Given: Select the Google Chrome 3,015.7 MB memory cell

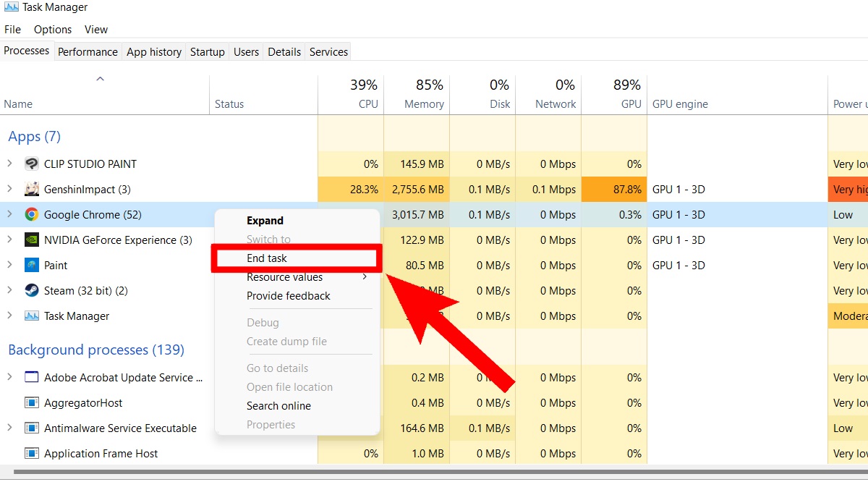Looking at the screenshot, I should click(417, 215).
